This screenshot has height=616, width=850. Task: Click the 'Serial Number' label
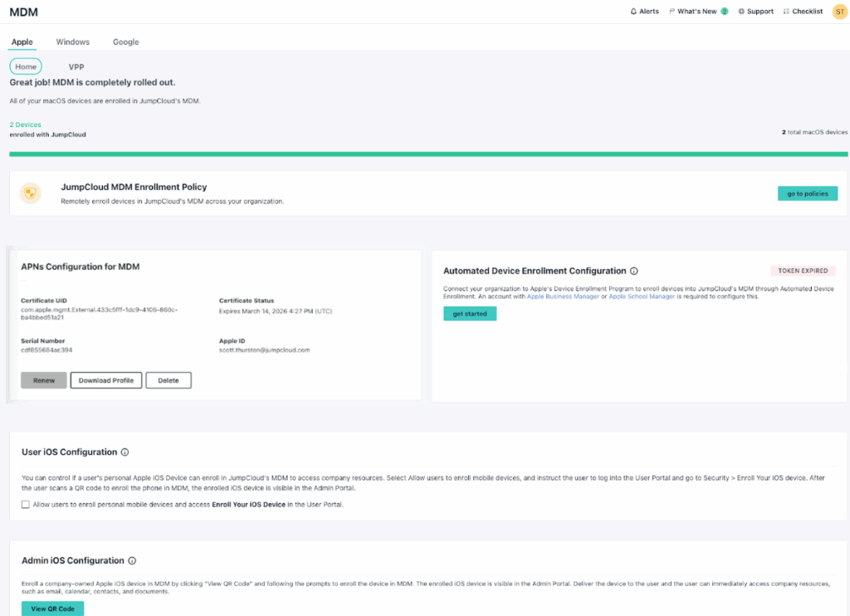(x=43, y=341)
